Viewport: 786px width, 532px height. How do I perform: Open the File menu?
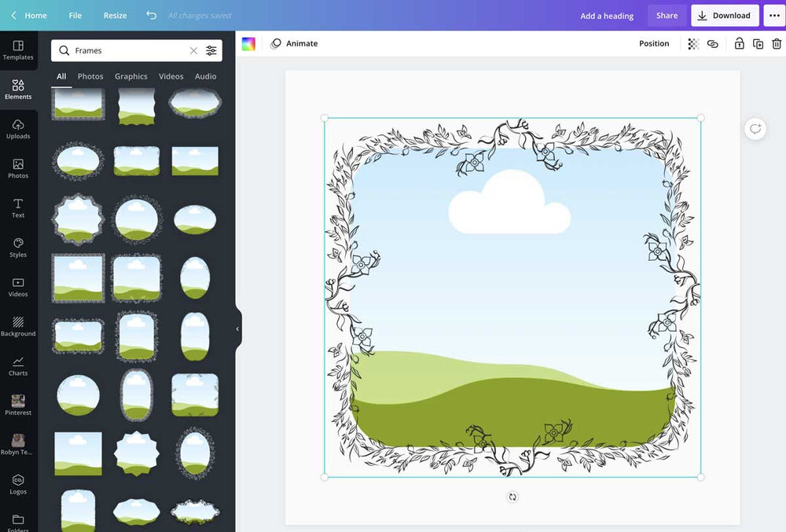pos(75,16)
